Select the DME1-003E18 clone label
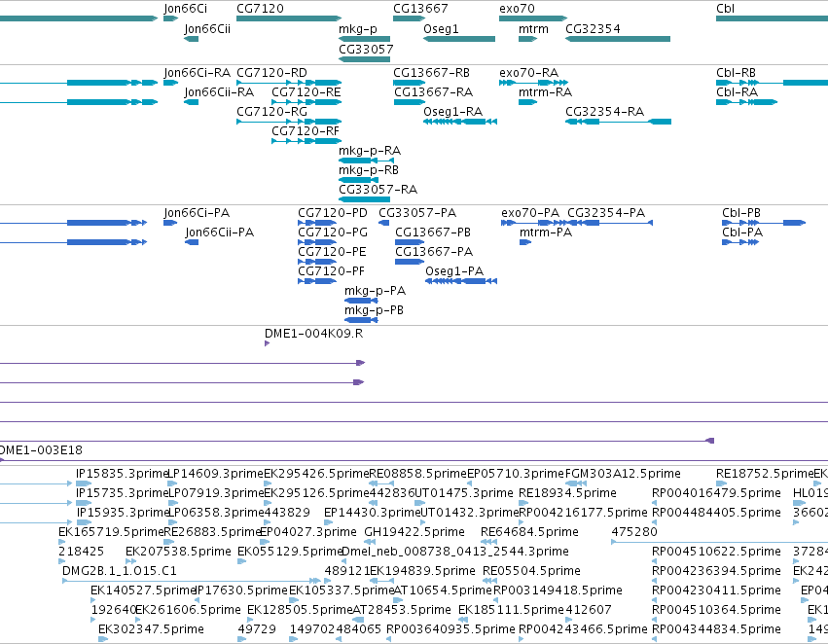 click(41, 450)
